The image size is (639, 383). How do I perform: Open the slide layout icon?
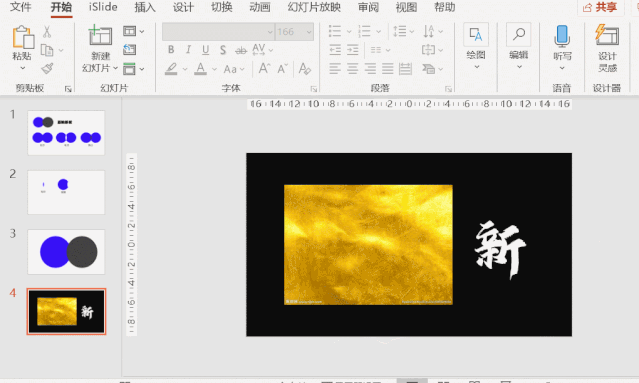129,31
